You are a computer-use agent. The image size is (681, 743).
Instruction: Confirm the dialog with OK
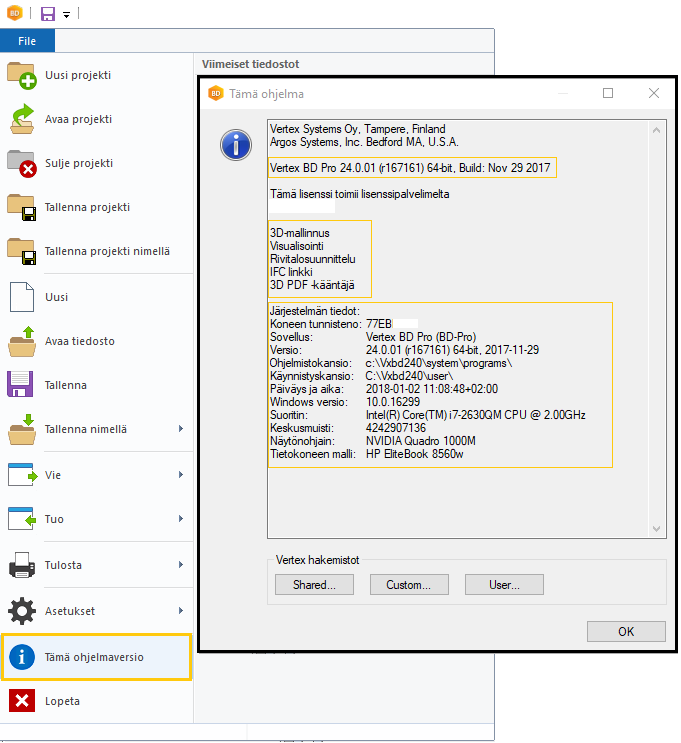[x=626, y=631]
